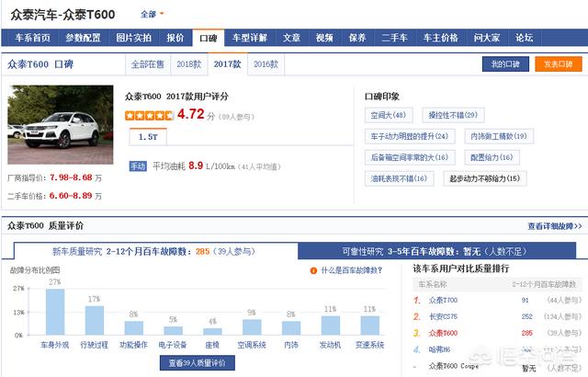Open 众泰T700 in quality ranking
This screenshot has height=377, width=588.
tap(443, 300)
